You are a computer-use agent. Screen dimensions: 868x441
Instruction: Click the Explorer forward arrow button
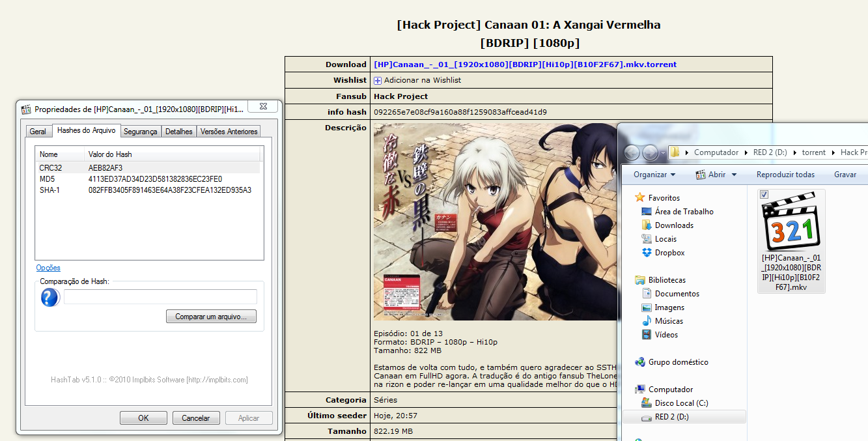[650, 152]
